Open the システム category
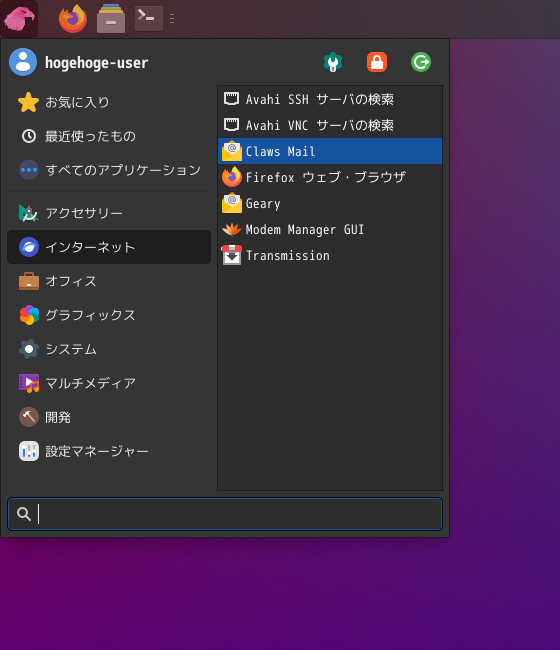The width and height of the screenshot is (560, 650). pos(109,349)
